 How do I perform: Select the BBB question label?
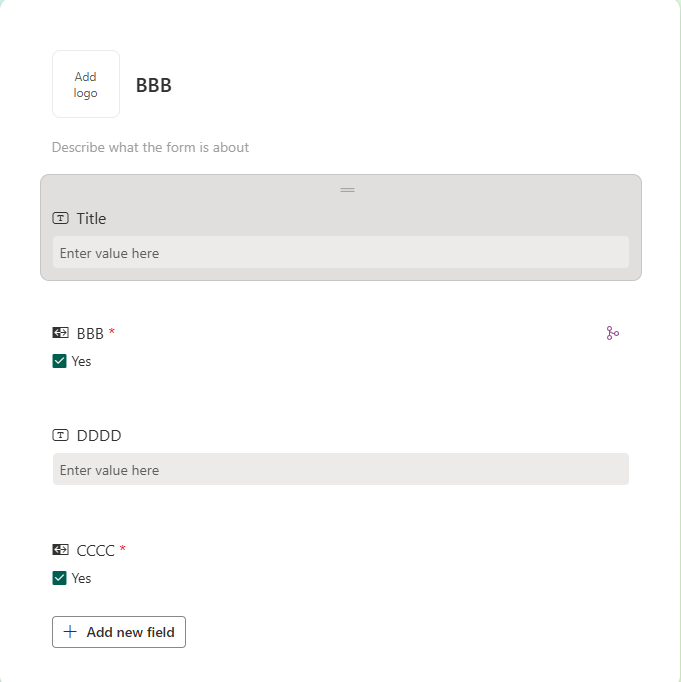[x=90, y=334]
